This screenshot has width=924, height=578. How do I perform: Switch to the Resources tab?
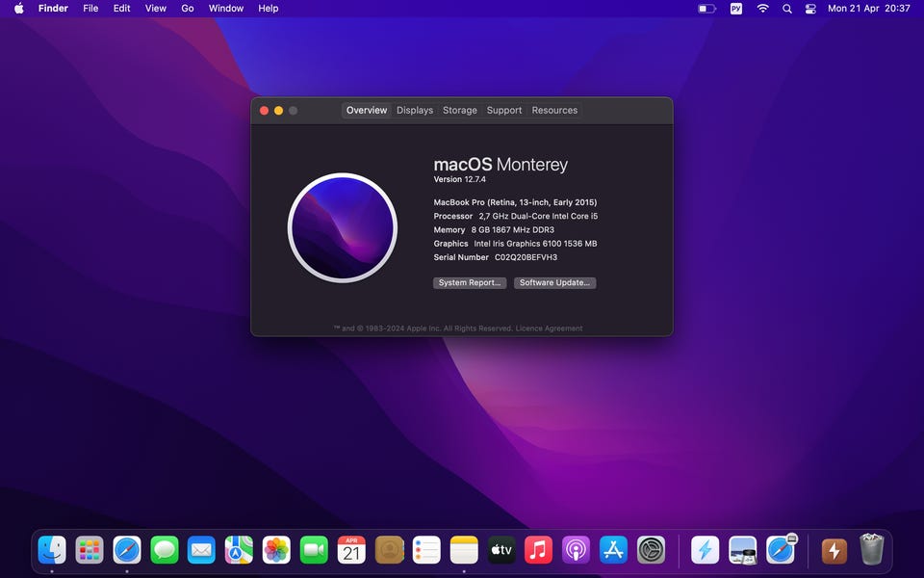point(554,110)
